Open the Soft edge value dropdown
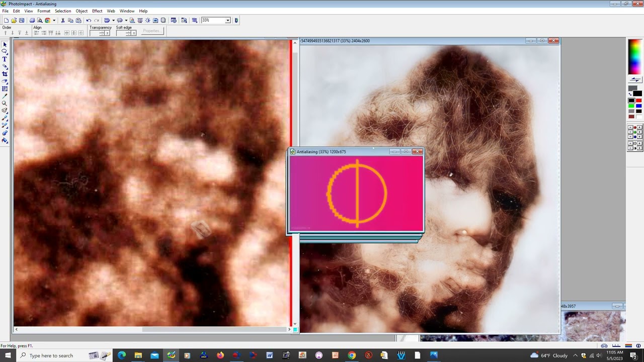This screenshot has height=362, width=644. 133,33
